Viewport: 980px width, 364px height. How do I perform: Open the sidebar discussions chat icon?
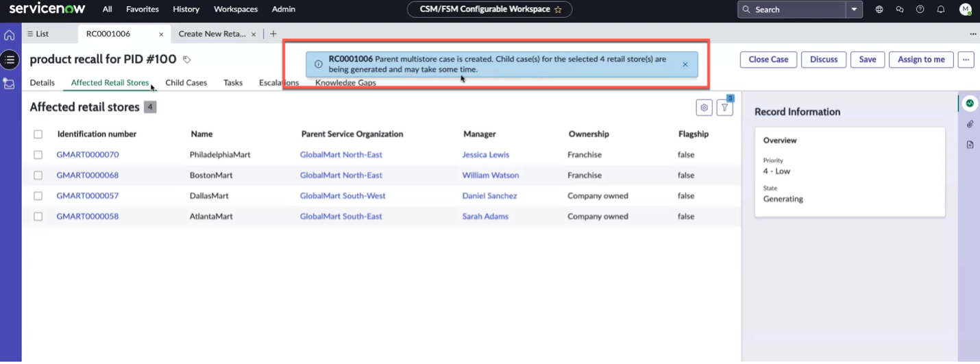tap(900, 10)
